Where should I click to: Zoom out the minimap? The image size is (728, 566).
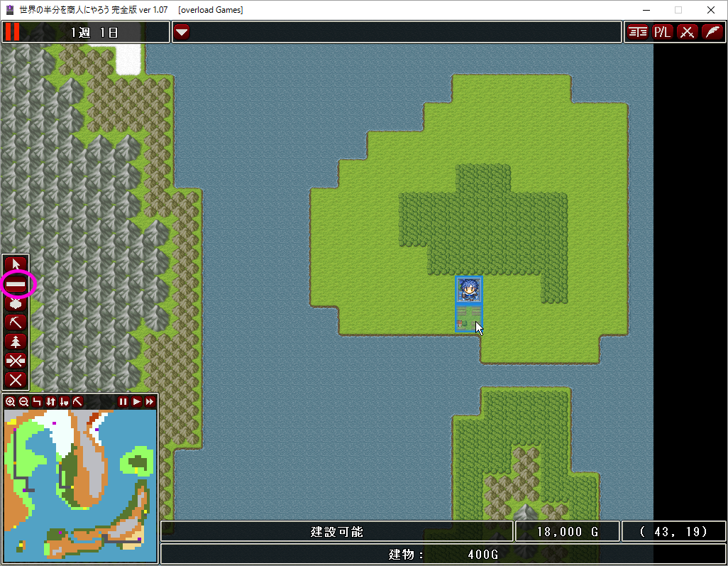(24, 401)
